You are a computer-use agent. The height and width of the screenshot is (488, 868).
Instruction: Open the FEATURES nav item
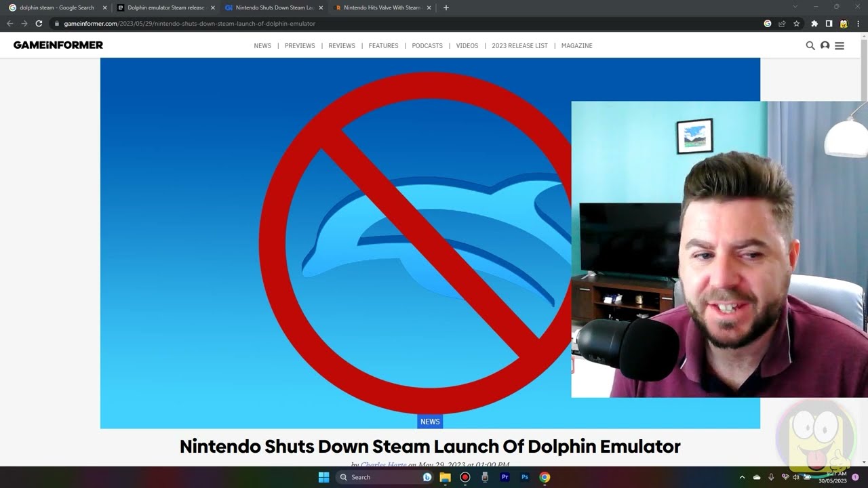click(x=383, y=45)
